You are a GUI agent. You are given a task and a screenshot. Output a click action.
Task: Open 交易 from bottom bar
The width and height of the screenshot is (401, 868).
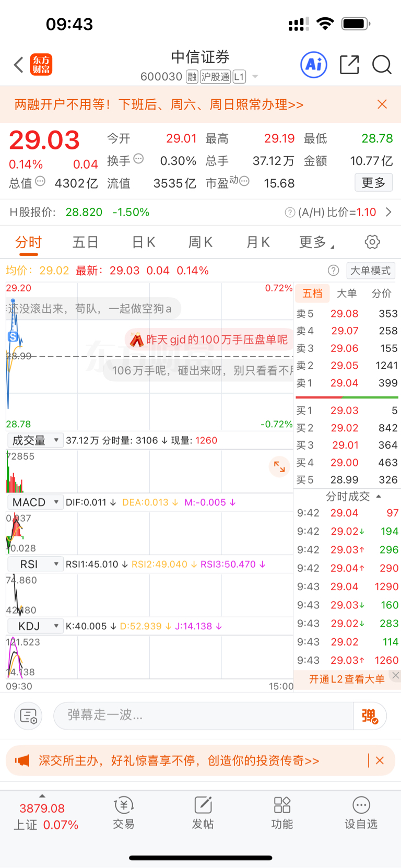tap(124, 813)
